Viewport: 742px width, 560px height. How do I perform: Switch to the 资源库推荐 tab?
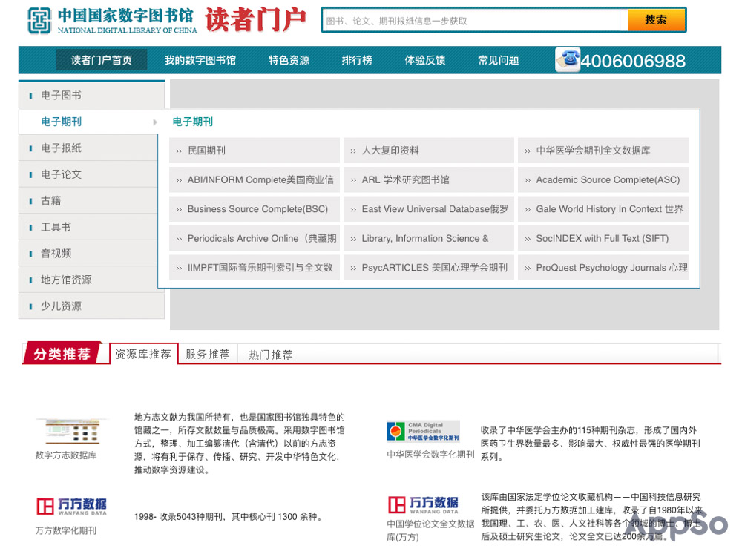pos(142,354)
